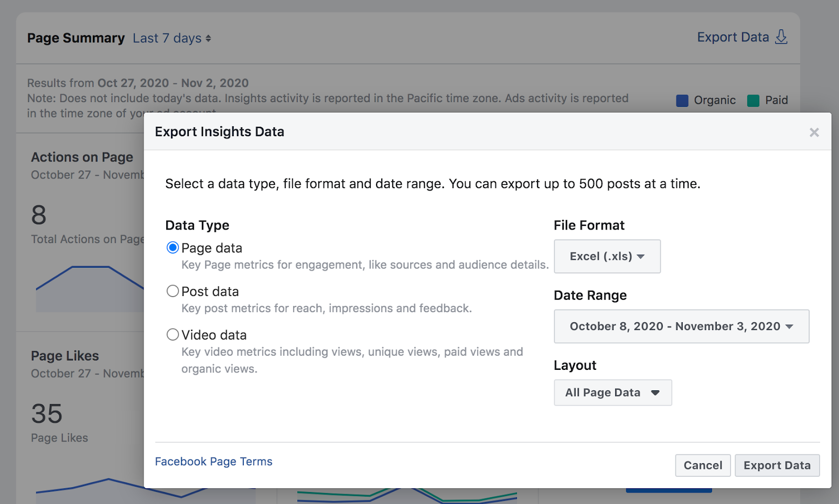
Task: Close the Export Insights Data dialog
Action: tap(814, 133)
